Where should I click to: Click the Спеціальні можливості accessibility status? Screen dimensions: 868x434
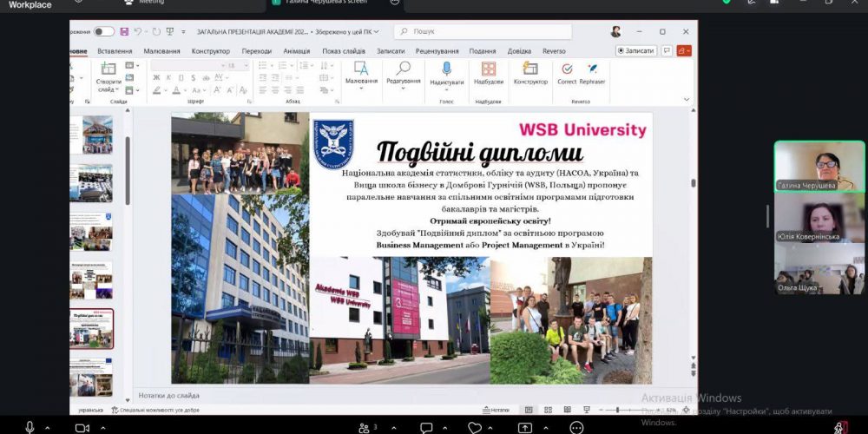[155, 411]
